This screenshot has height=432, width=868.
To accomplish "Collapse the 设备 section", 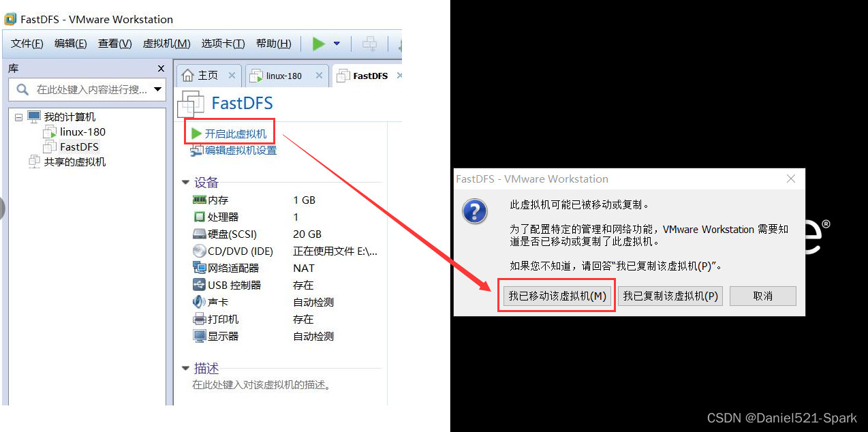I will [185, 183].
